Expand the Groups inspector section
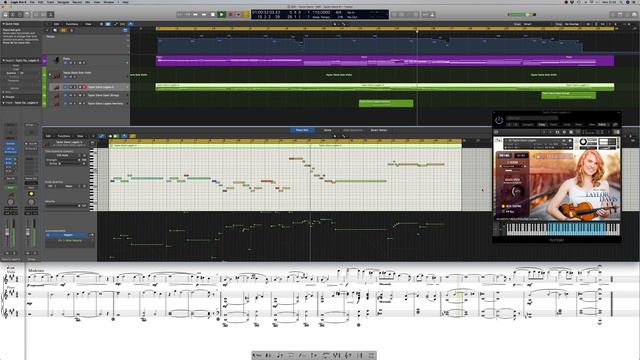640x360 pixels. click(4, 97)
